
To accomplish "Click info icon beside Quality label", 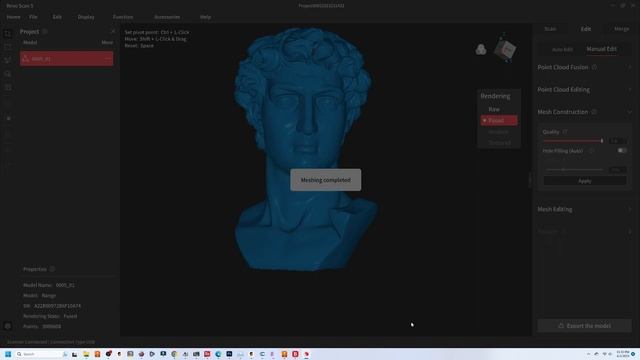I will [x=565, y=132].
